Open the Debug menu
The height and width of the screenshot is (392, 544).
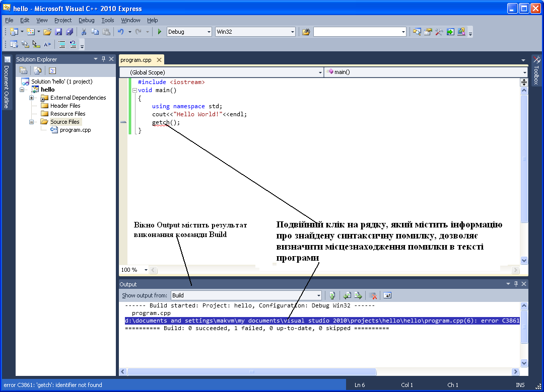pyautogui.click(x=87, y=20)
